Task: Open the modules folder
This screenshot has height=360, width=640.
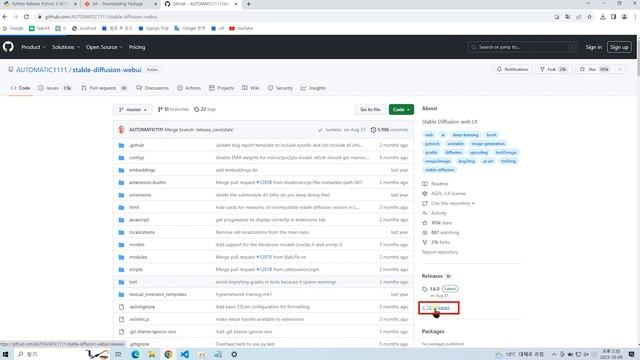Action: 138,257
